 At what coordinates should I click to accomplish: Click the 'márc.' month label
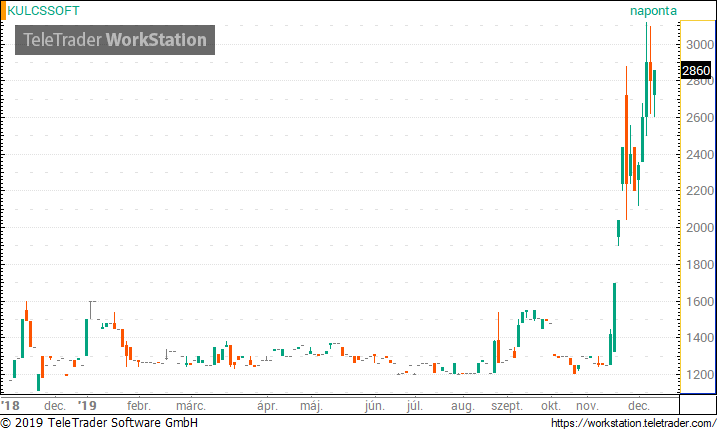(x=191, y=405)
